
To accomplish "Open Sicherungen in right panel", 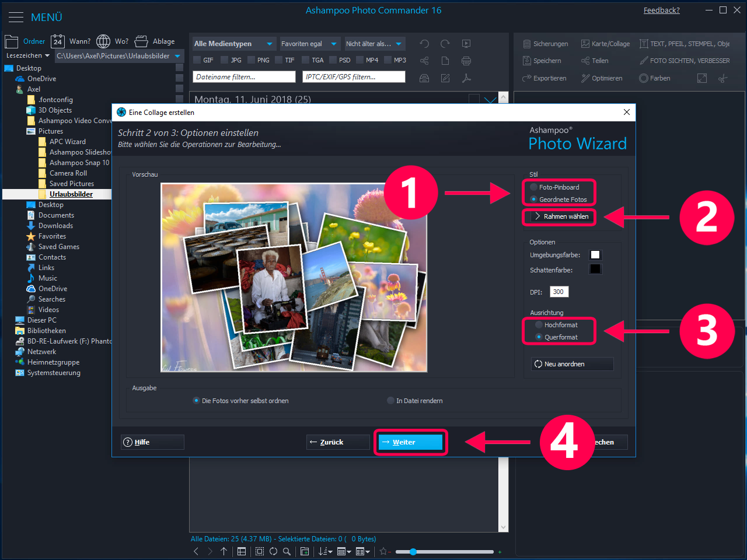I will tap(545, 44).
